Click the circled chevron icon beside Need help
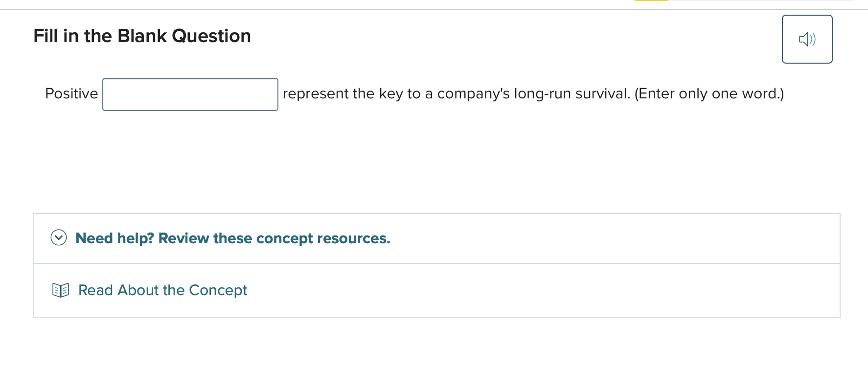This screenshot has width=868, height=372. coord(59,238)
